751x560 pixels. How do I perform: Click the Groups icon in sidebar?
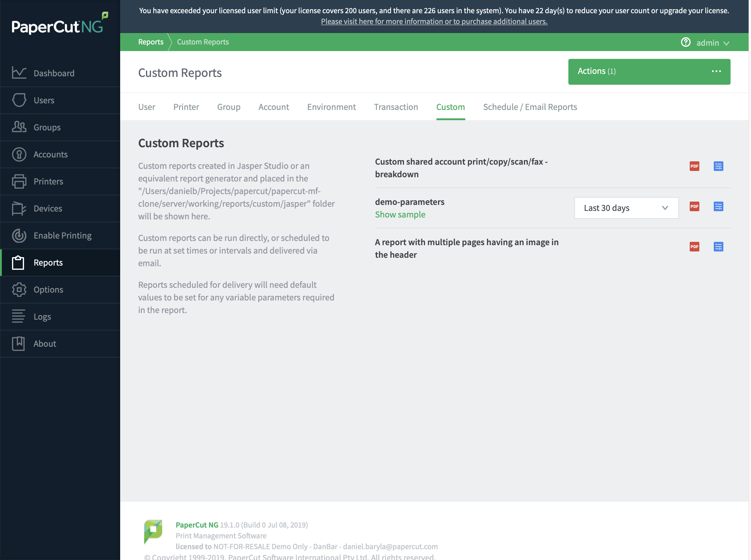19,127
